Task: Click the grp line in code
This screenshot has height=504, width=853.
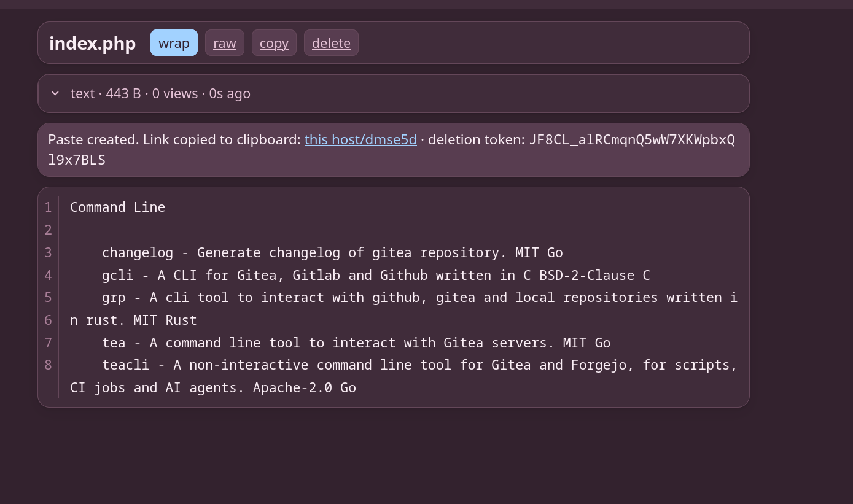Action: pos(403,309)
